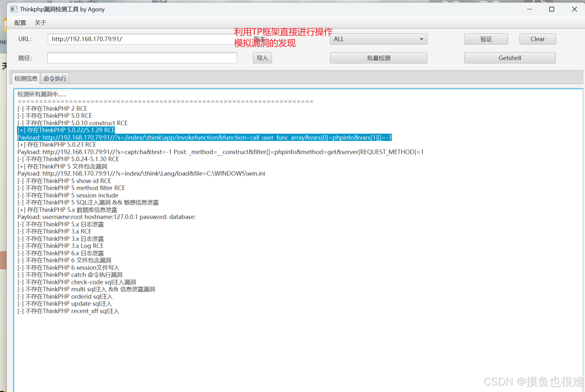Switch to the 命令执行 tab
This screenshot has height=392, width=585.
point(55,78)
